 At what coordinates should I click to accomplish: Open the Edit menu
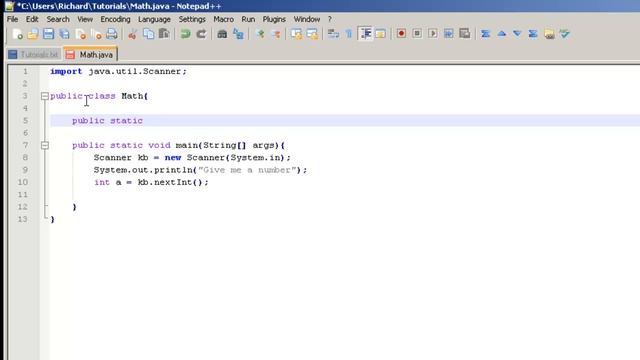[32, 19]
